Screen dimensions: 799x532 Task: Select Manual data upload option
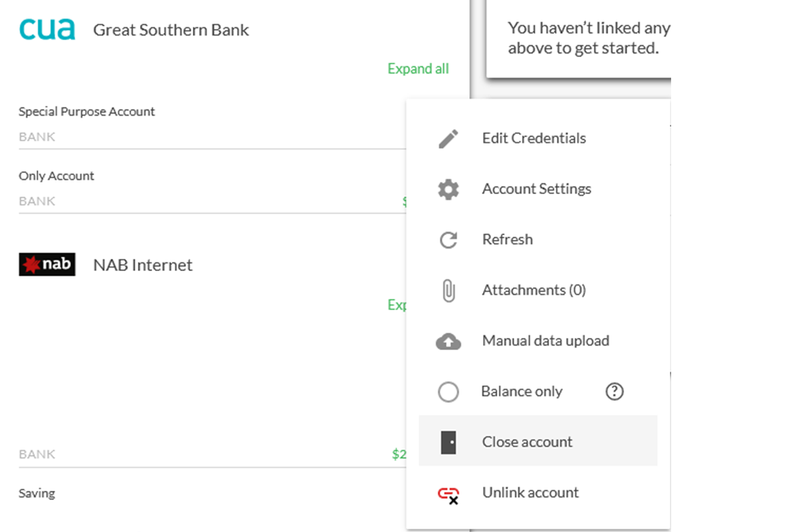pyautogui.click(x=538, y=341)
